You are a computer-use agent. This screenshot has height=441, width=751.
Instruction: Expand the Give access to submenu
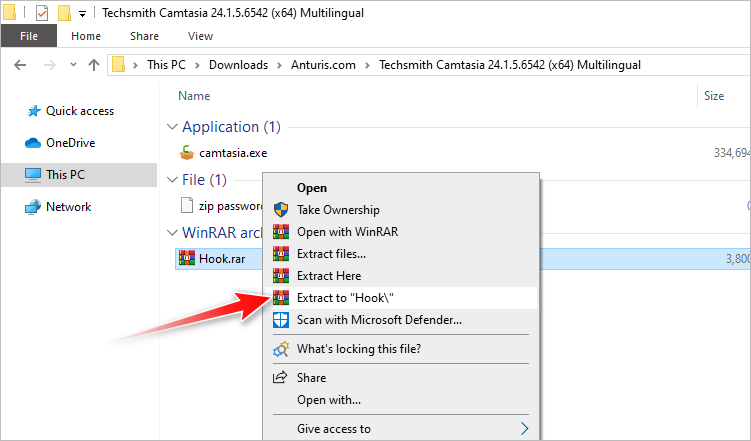point(523,429)
